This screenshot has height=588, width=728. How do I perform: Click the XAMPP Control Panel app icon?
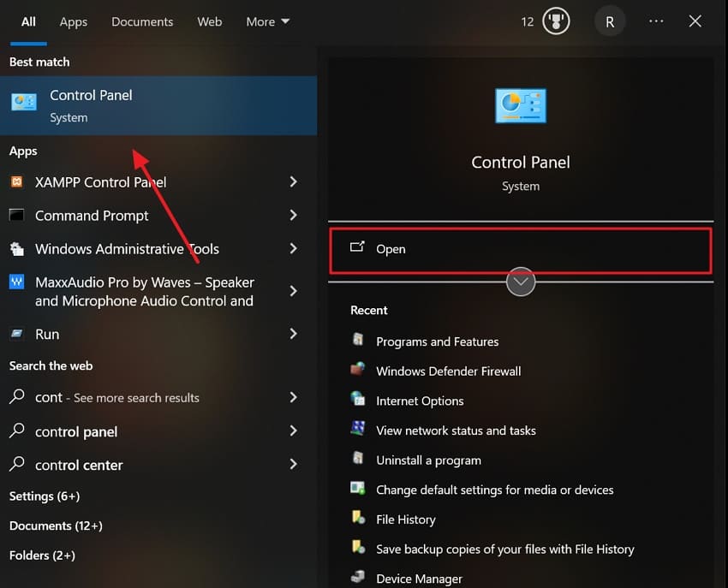pyautogui.click(x=17, y=182)
